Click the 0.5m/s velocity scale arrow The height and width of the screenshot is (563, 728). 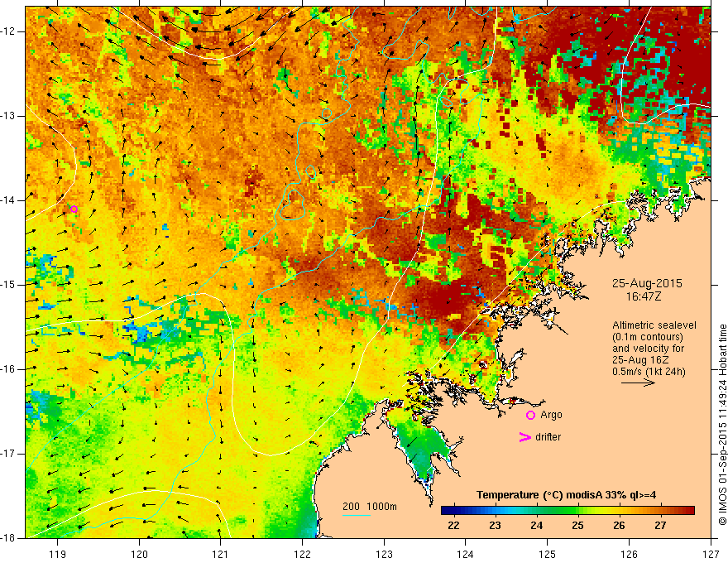pyautogui.click(x=638, y=383)
